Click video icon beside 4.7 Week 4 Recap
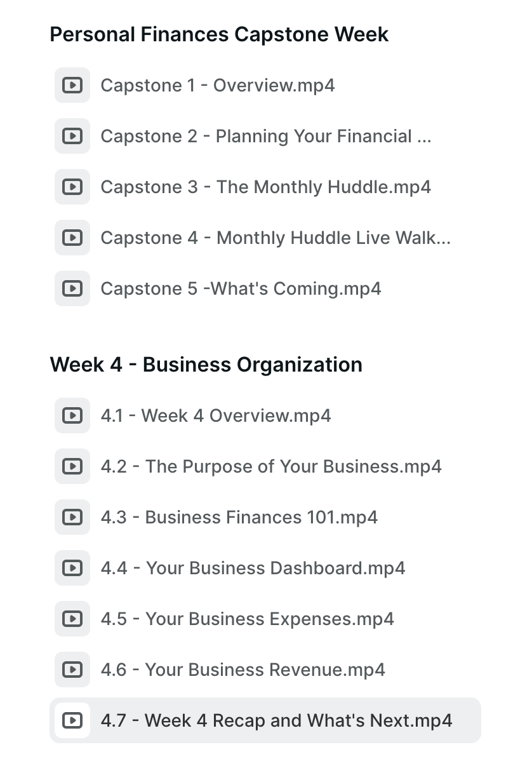 (72, 720)
